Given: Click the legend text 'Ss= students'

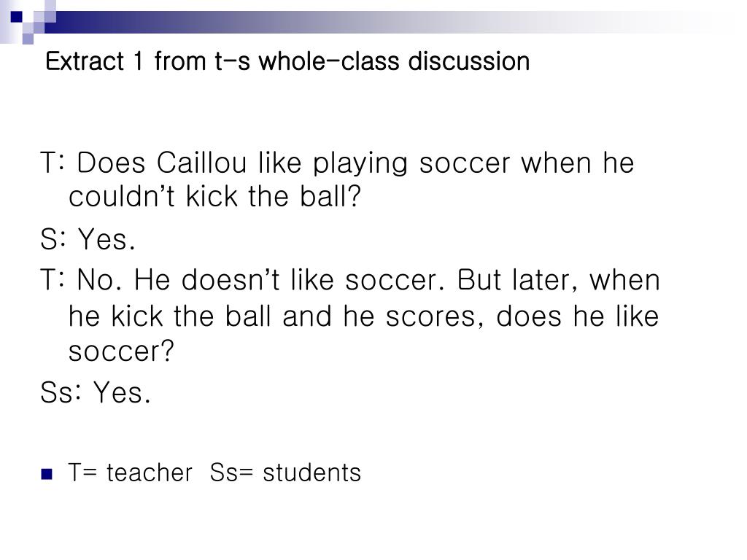Looking at the screenshot, I should pyautogui.click(x=285, y=472).
